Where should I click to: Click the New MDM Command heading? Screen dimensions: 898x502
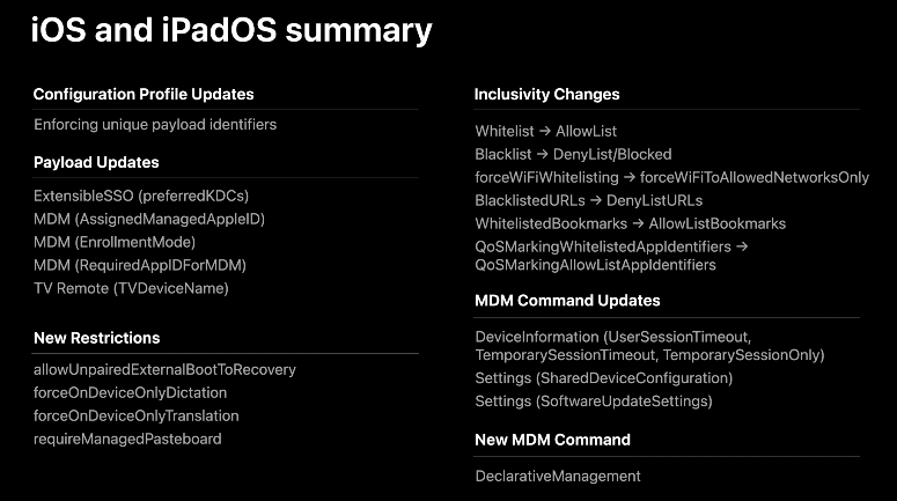pos(552,439)
